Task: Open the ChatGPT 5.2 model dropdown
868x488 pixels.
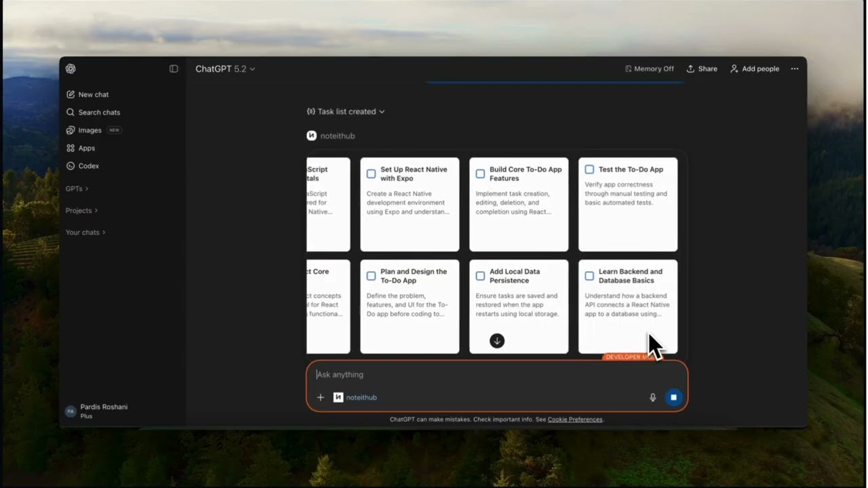Action: click(x=225, y=68)
